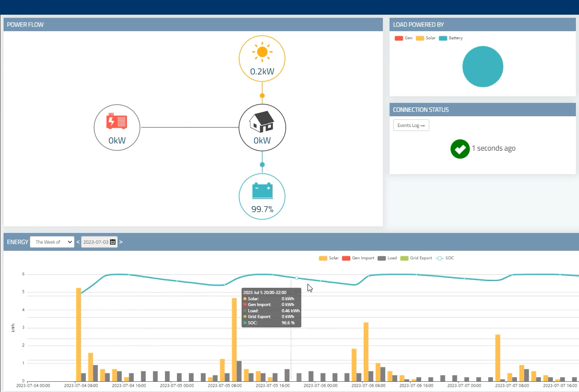
Task: Toggle the Load series in the energy legend
Action: pos(387,258)
